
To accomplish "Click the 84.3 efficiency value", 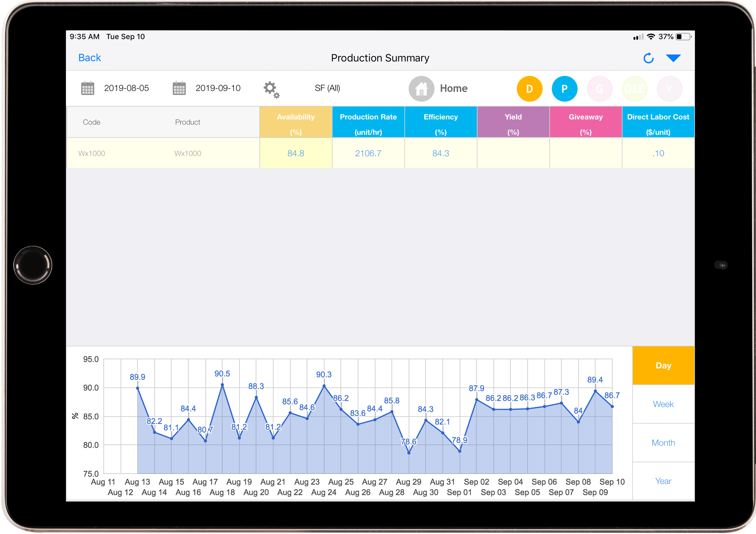I will [x=441, y=153].
